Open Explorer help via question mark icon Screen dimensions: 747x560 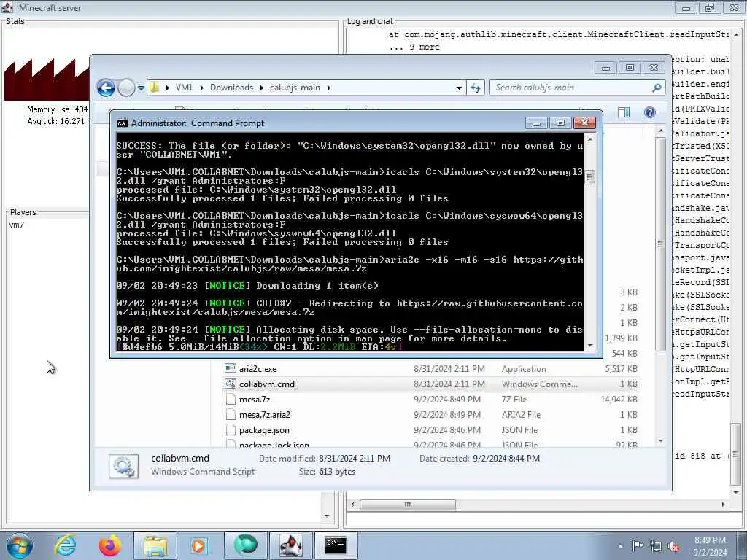[650, 112]
